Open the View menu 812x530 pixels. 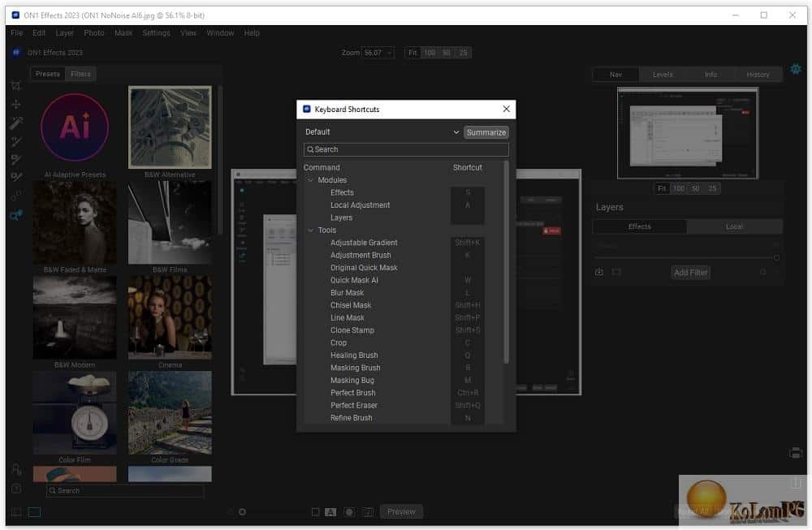pyautogui.click(x=188, y=32)
